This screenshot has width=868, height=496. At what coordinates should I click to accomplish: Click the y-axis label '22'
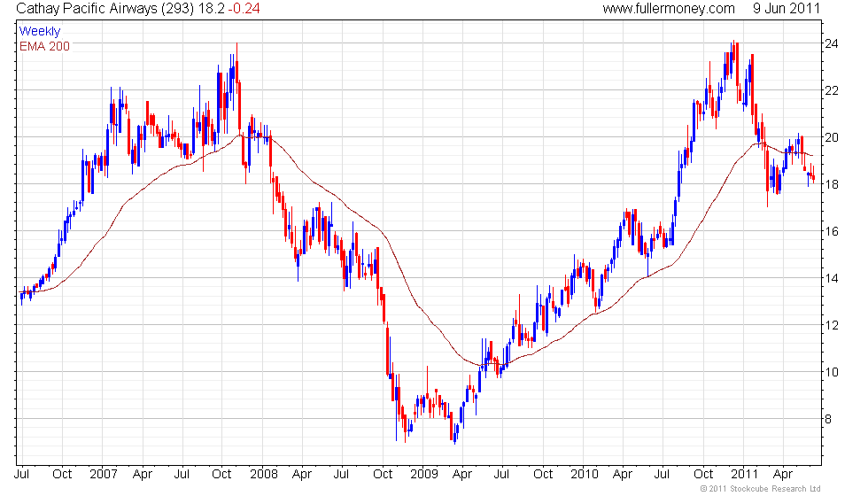coord(832,90)
